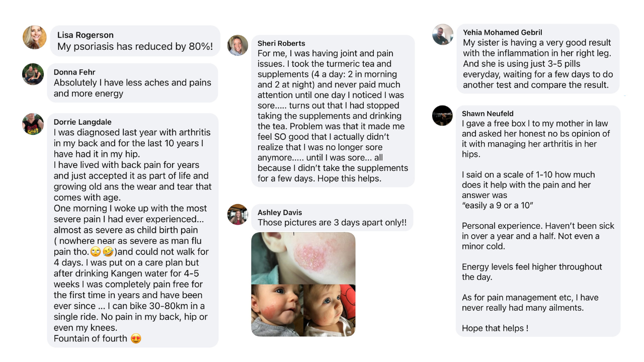
Task: View the bottom-left baby photo
Action: [x=277, y=310]
